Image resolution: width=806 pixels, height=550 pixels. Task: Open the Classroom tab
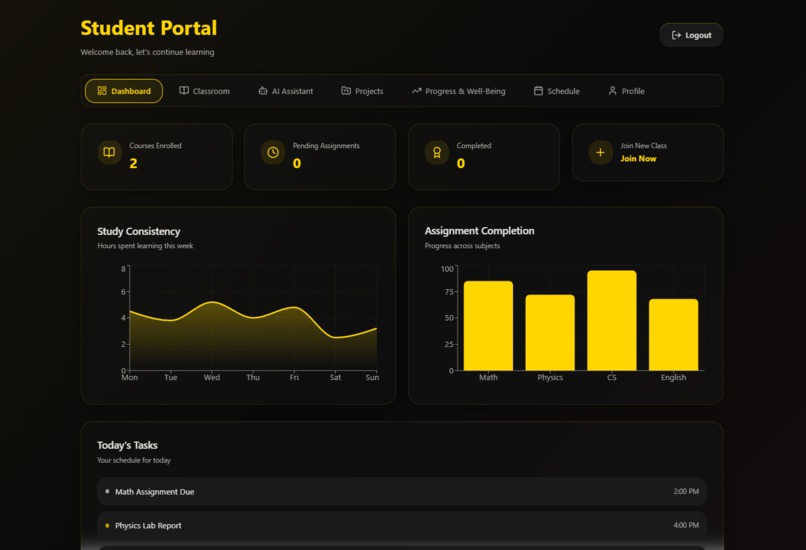204,91
